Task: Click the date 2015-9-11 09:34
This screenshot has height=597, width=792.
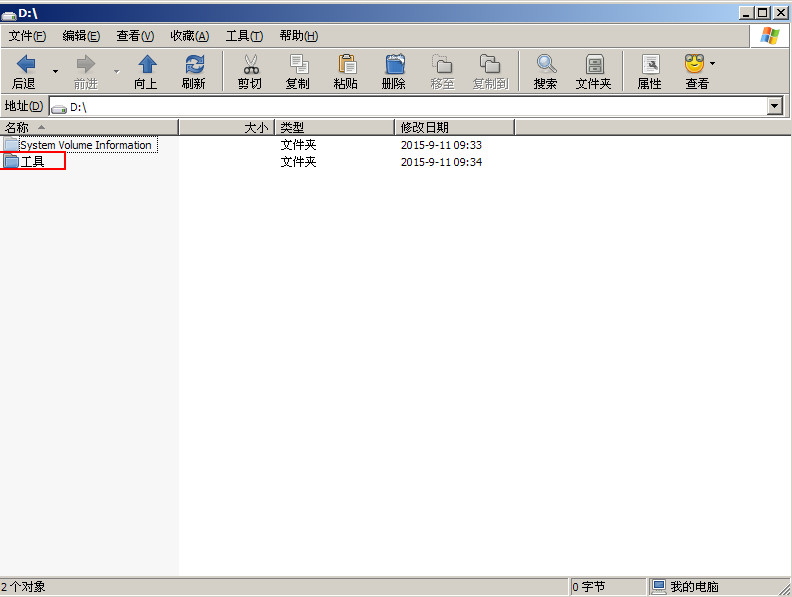Action: pos(441,162)
